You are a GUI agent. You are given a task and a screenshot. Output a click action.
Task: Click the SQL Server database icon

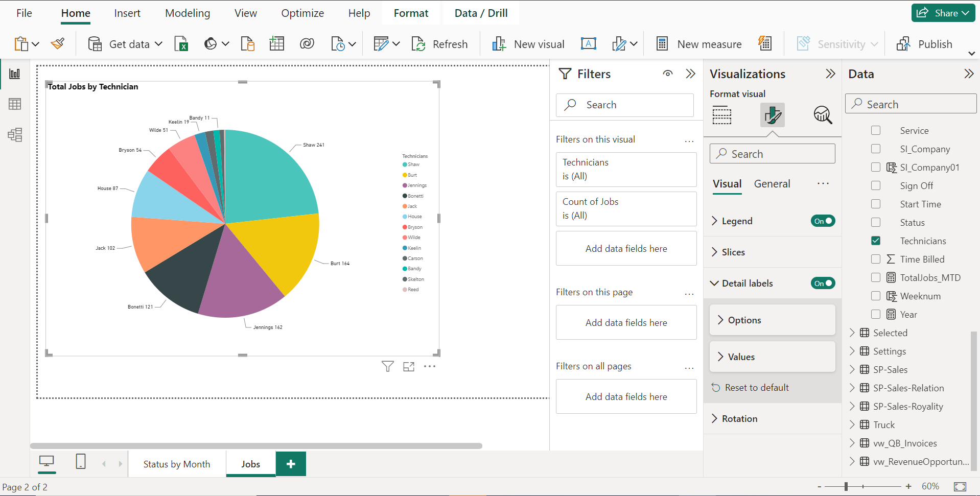click(x=248, y=44)
